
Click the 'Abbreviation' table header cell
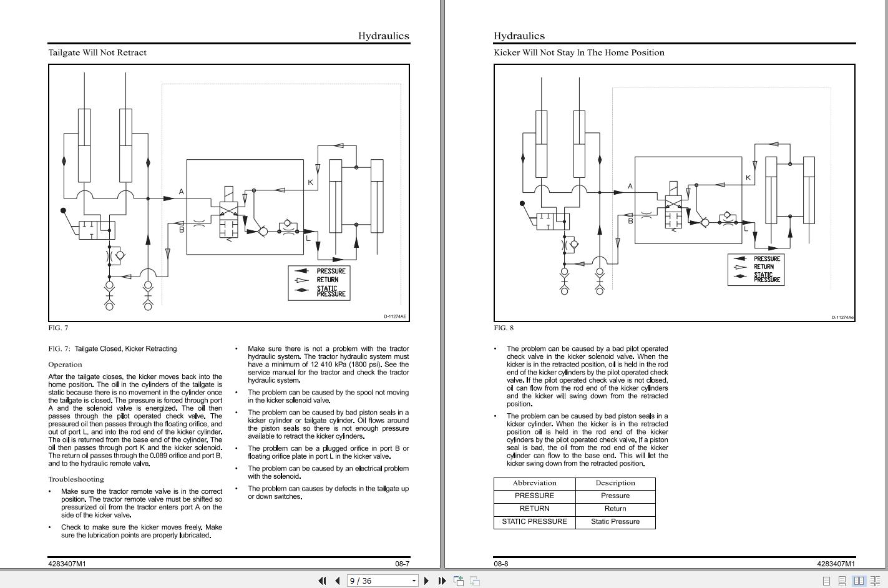point(535,483)
